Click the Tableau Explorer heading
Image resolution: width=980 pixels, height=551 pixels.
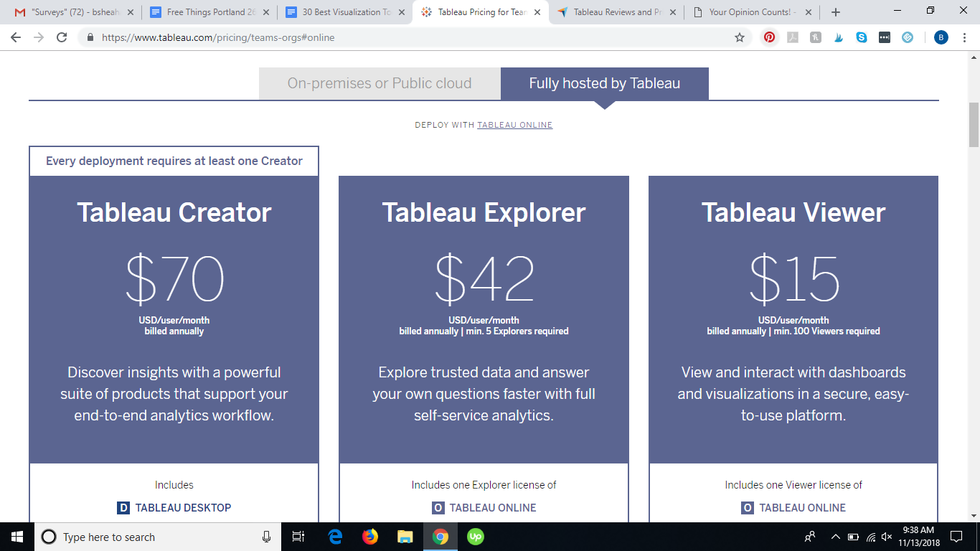[484, 213]
